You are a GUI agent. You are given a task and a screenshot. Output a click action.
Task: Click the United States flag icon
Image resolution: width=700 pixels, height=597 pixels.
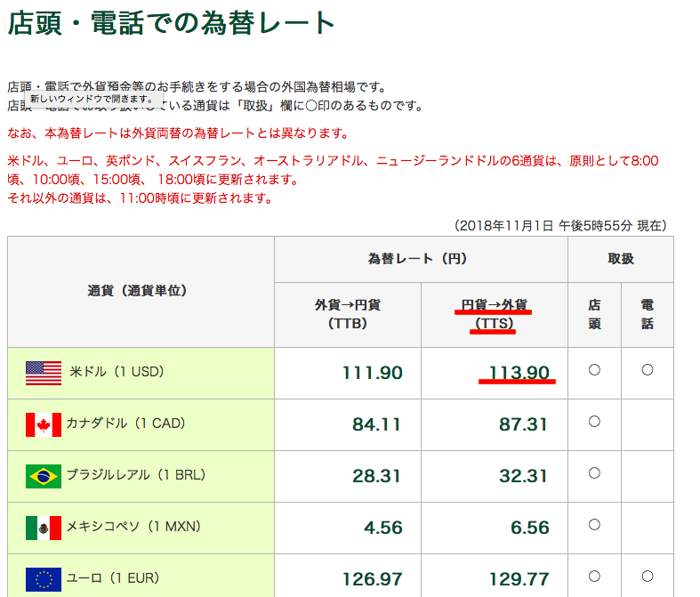44,373
